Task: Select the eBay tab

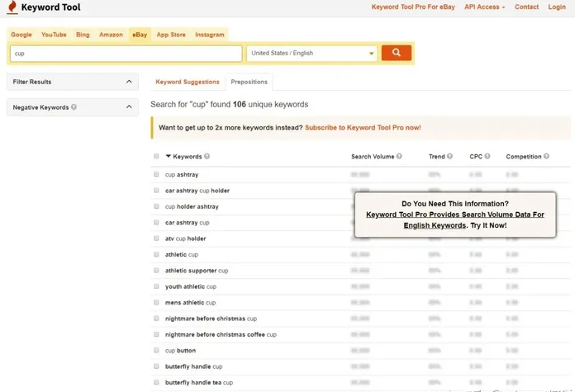Action: tap(140, 35)
